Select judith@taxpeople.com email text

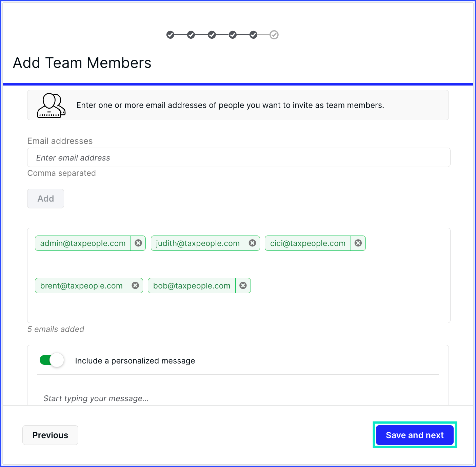(198, 243)
